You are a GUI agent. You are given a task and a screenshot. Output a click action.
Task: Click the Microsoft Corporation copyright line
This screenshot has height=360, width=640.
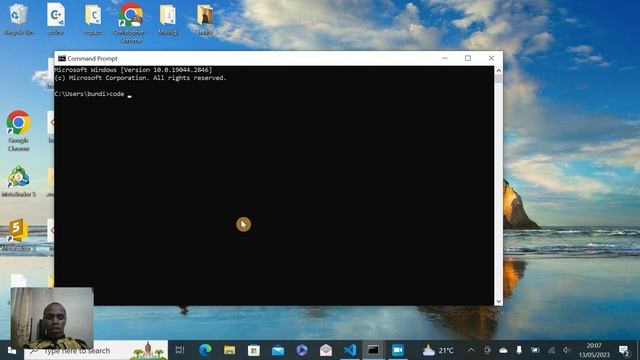[140, 78]
